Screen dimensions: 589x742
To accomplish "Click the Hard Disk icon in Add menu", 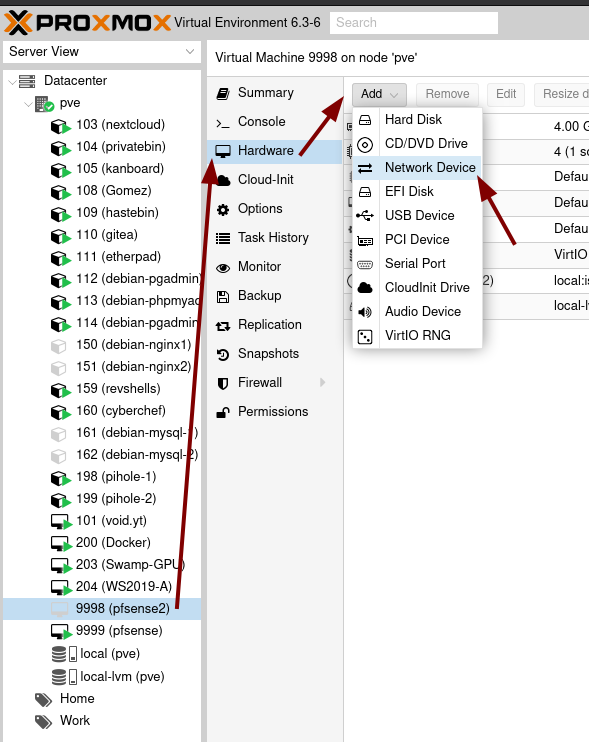I will tap(365, 120).
